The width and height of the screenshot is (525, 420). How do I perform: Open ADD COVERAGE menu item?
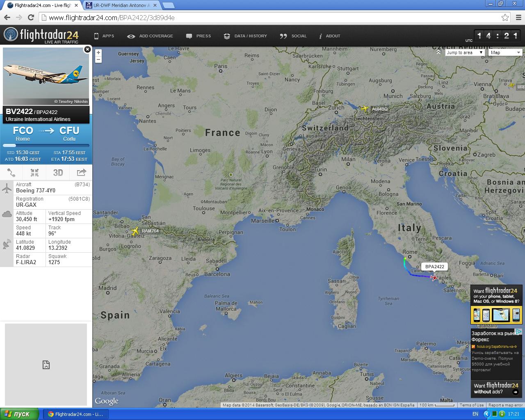tap(150, 36)
